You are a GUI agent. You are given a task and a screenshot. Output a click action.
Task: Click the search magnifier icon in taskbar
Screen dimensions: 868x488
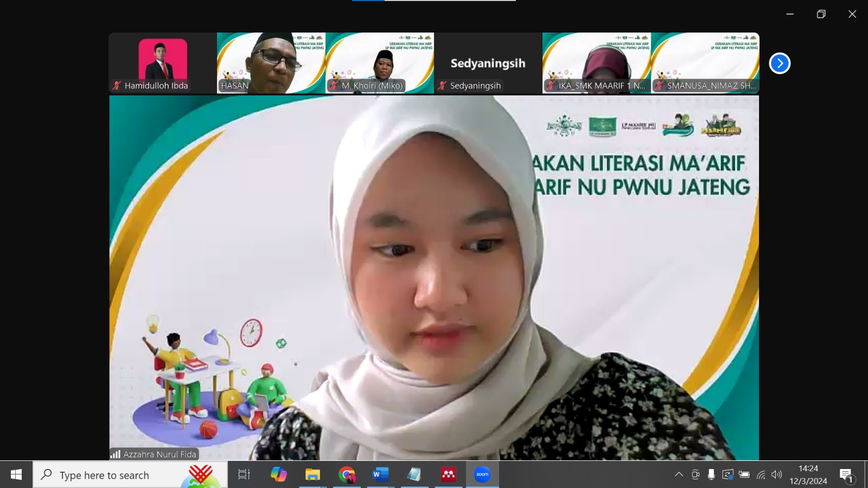pyautogui.click(x=47, y=474)
